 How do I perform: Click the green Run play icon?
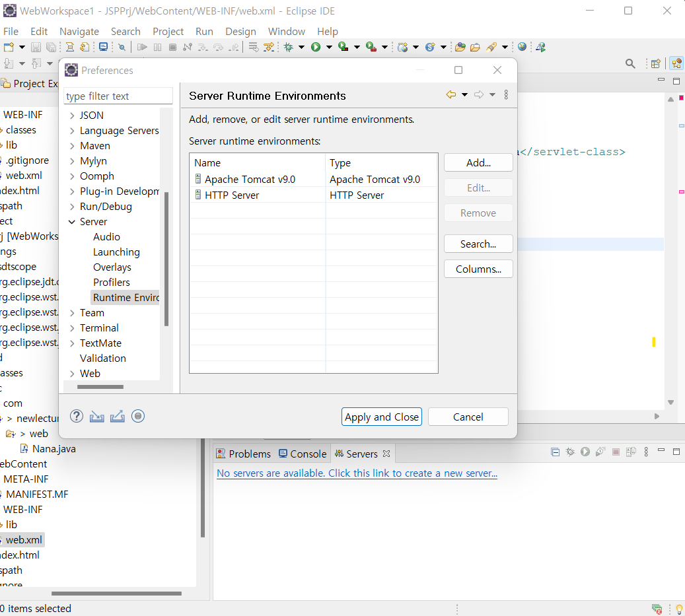pyautogui.click(x=316, y=47)
